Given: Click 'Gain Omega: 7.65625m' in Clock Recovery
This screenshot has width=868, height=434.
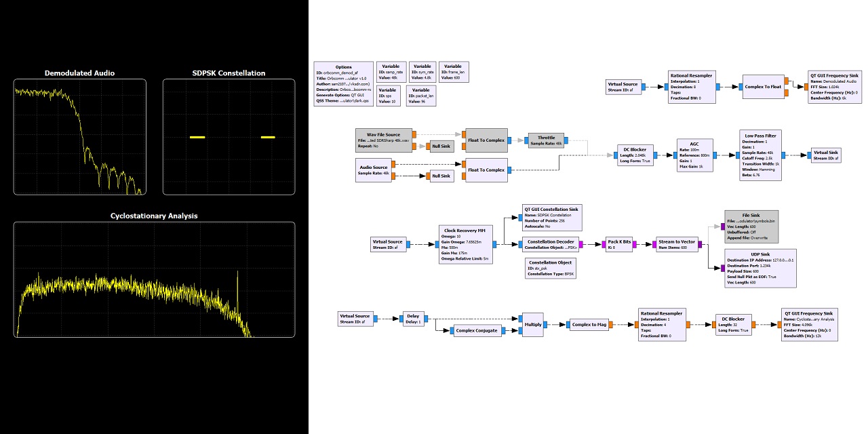Looking at the screenshot, I should pos(463,241).
